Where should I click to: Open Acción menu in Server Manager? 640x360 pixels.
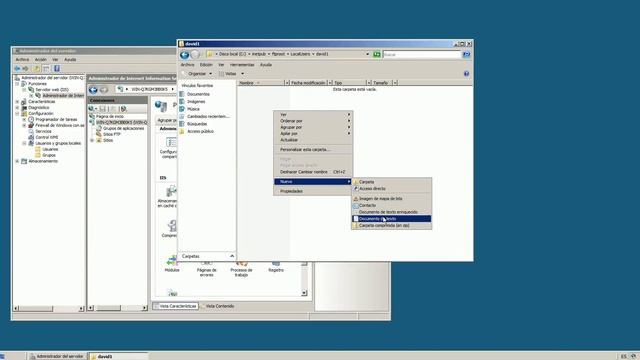(40, 60)
